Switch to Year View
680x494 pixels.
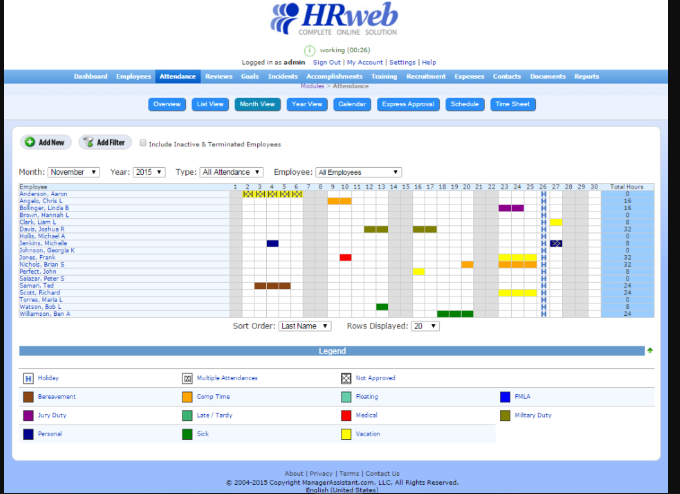click(307, 105)
